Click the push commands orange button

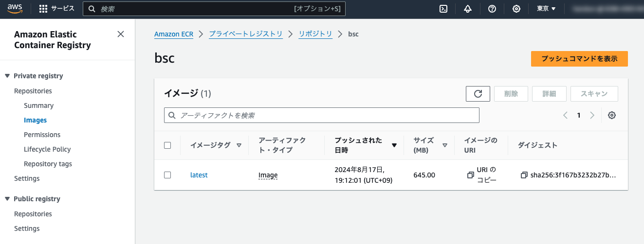579,59
